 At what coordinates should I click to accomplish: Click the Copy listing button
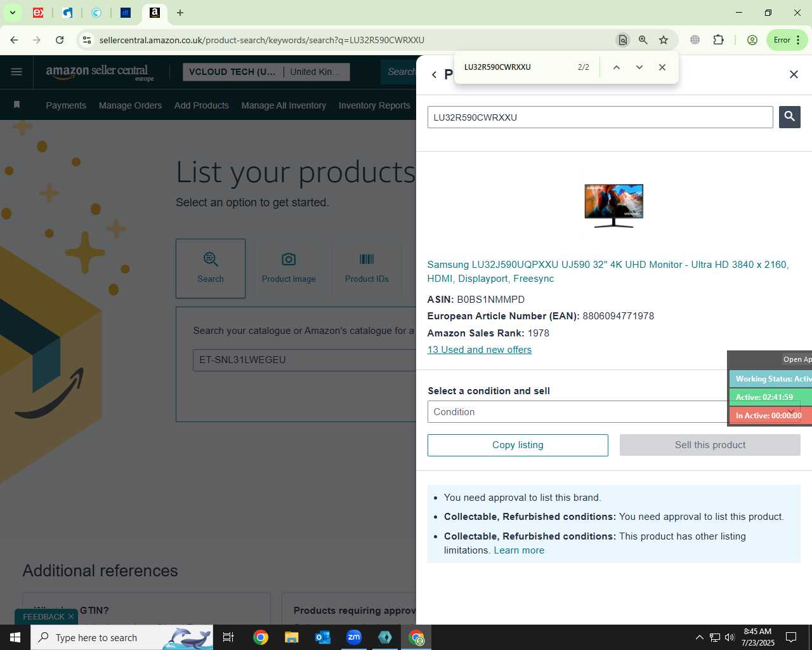[x=518, y=445]
